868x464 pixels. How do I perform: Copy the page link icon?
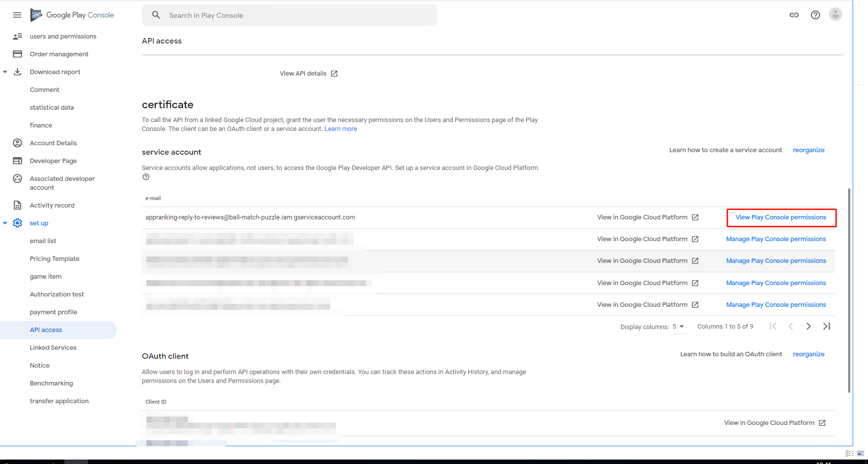point(794,15)
